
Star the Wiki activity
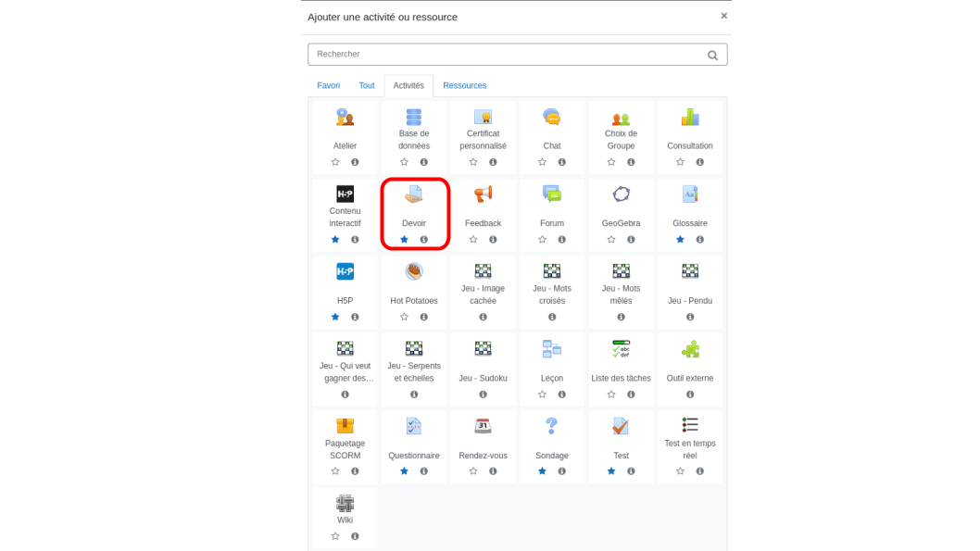tap(335, 536)
